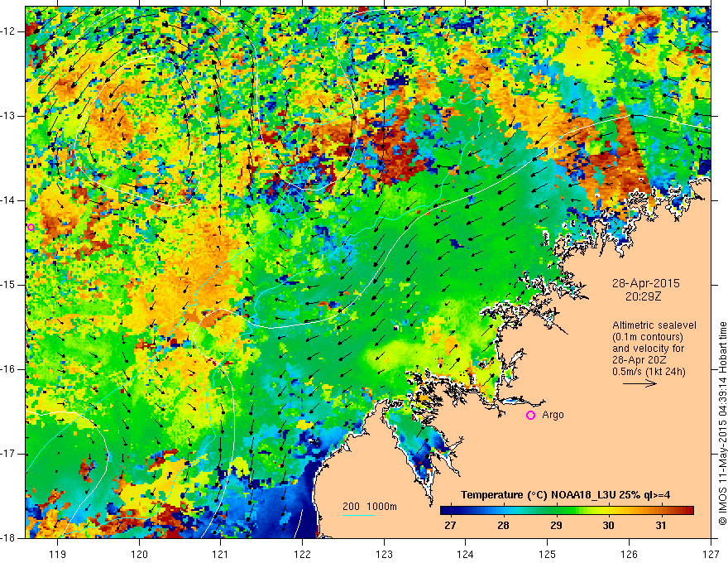
Task: Click the Argo float marker near 14.3S
Action: 31,227
